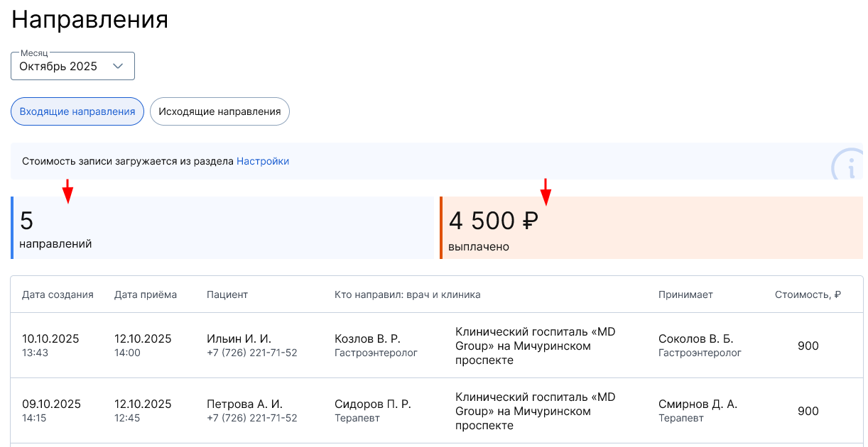Viewport: 868px width, 447px height.
Task: Switch to the Исходящие направления tab
Action: [x=219, y=111]
